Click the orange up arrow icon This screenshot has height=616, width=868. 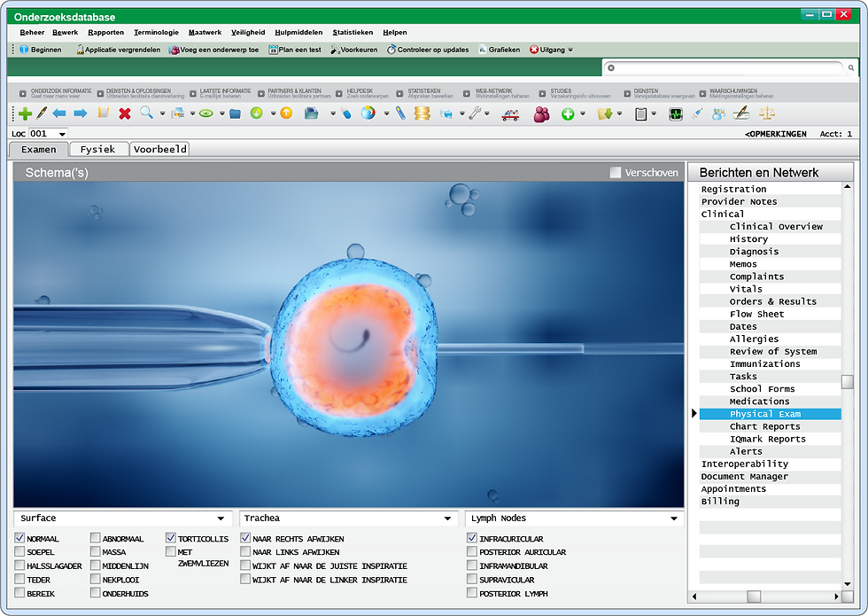(x=286, y=113)
